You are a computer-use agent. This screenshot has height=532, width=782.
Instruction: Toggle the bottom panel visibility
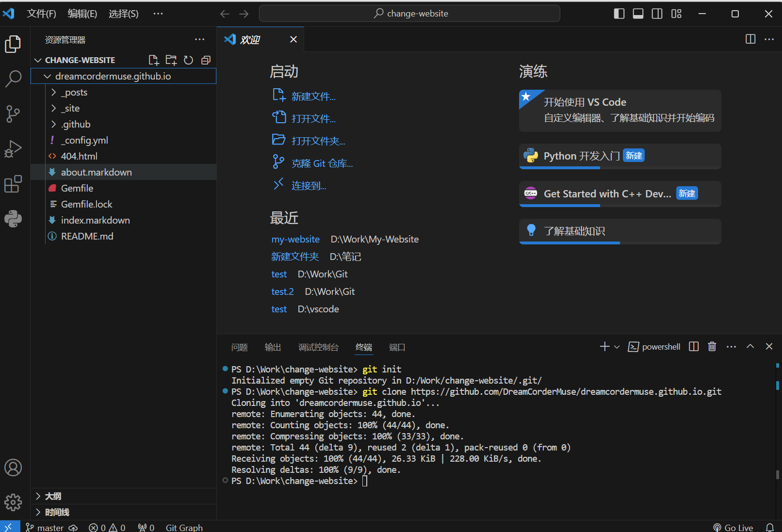[638, 14]
